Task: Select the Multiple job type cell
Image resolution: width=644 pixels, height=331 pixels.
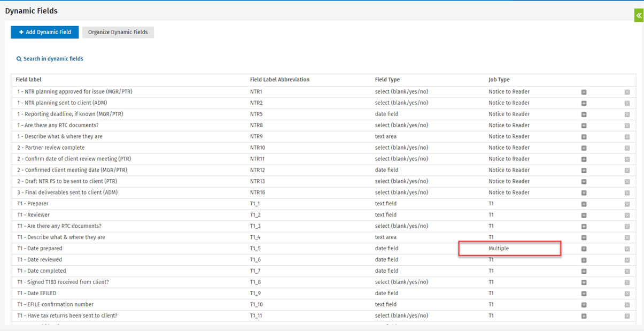Action: coord(498,249)
